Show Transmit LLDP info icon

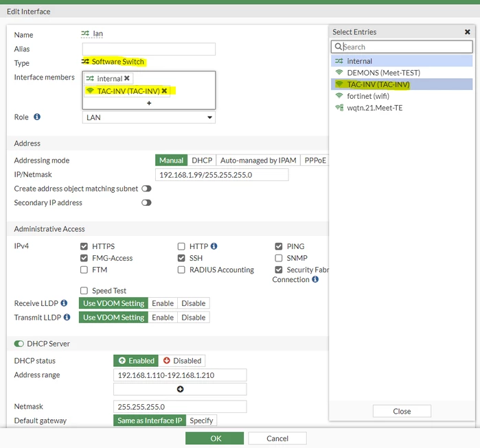67,317
